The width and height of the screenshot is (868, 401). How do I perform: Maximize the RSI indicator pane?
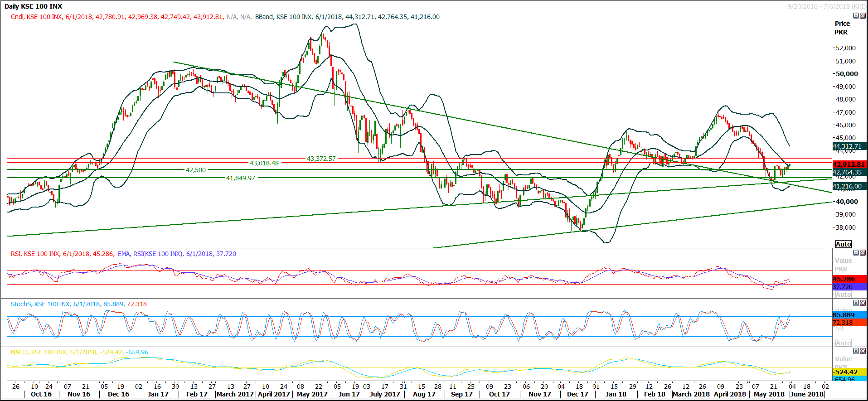(856, 252)
